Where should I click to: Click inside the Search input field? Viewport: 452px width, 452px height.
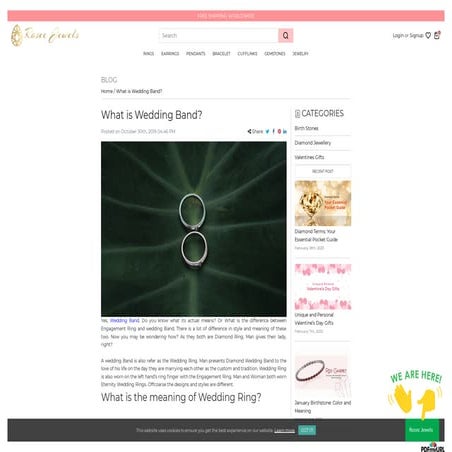[219, 36]
